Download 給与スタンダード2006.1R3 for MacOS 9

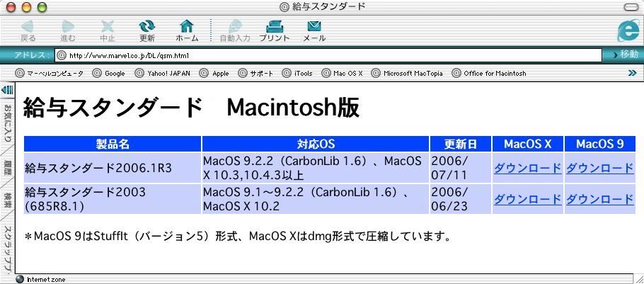[599, 168]
